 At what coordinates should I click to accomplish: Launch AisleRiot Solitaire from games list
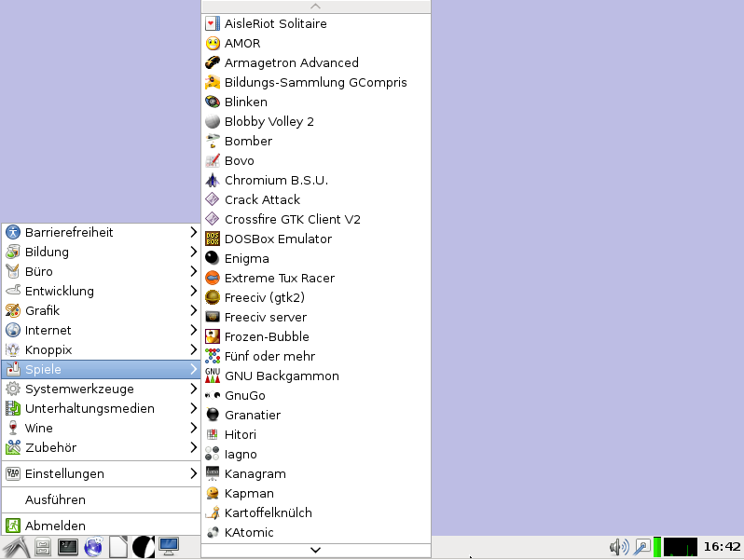pos(275,23)
